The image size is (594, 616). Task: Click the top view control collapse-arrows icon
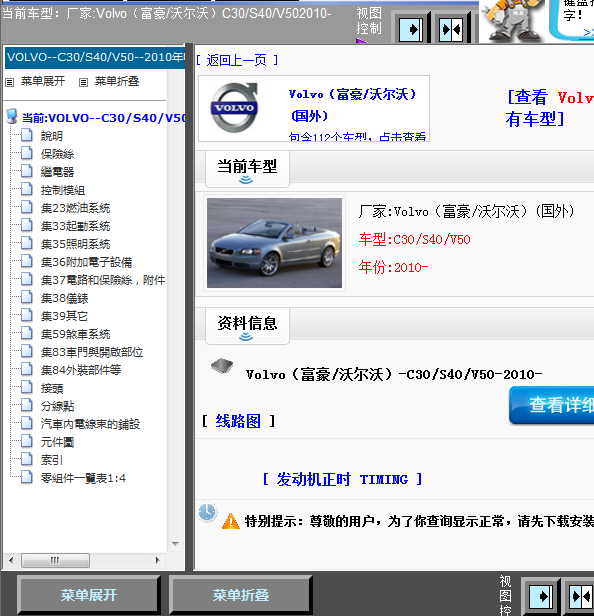452,29
